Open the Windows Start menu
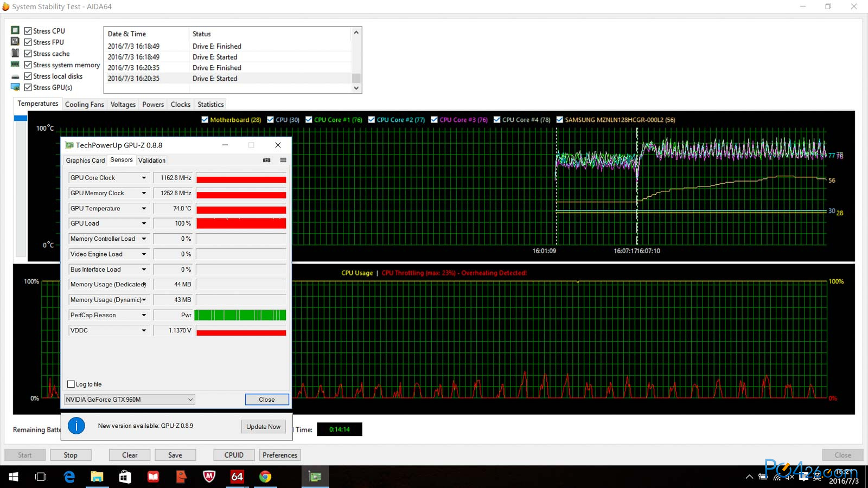 pos(14,477)
